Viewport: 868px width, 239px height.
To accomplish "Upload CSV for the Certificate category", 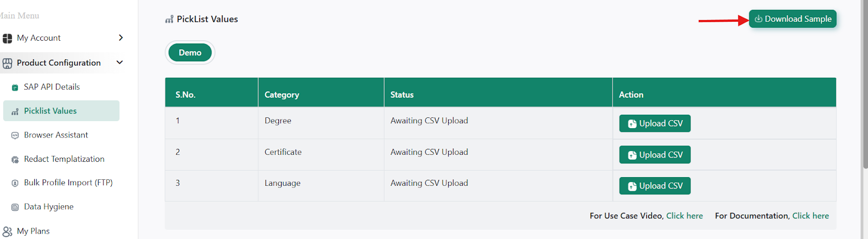I will point(655,155).
